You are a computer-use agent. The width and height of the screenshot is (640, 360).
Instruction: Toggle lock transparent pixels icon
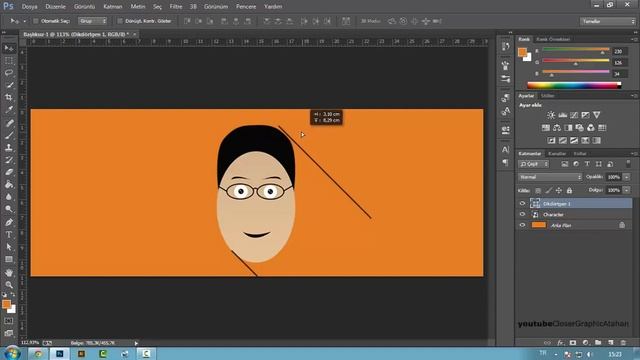[x=538, y=190]
